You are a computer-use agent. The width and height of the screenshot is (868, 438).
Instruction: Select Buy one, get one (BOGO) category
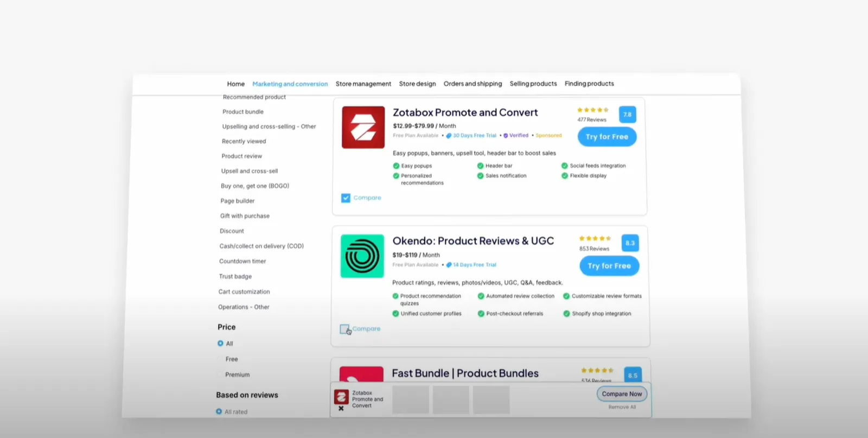pos(255,186)
